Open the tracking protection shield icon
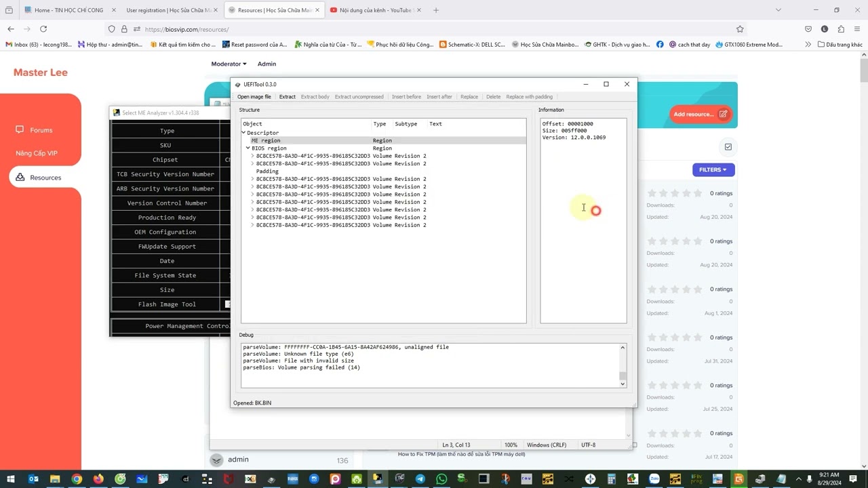Viewport: 868px width, 488px height. coord(112,29)
